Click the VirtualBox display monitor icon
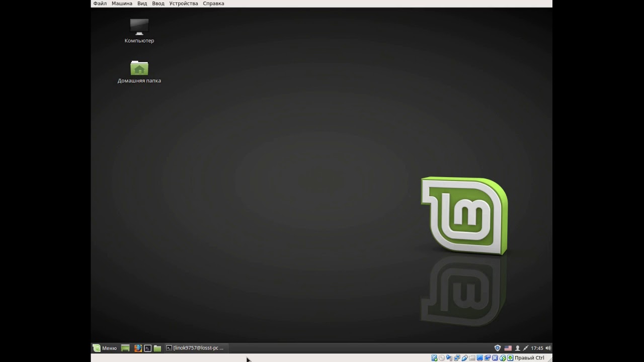 pos(480,358)
